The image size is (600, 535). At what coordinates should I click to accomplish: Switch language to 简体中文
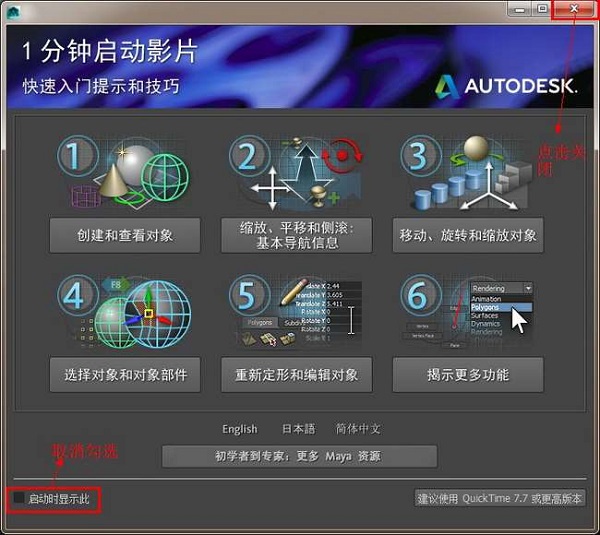(x=358, y=429)
